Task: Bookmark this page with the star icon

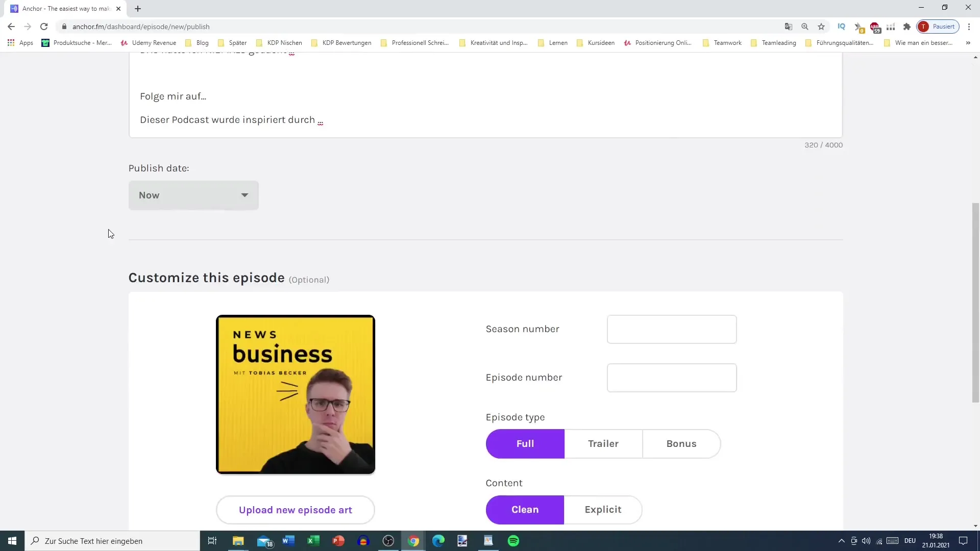Action: [x=821, y=27]
